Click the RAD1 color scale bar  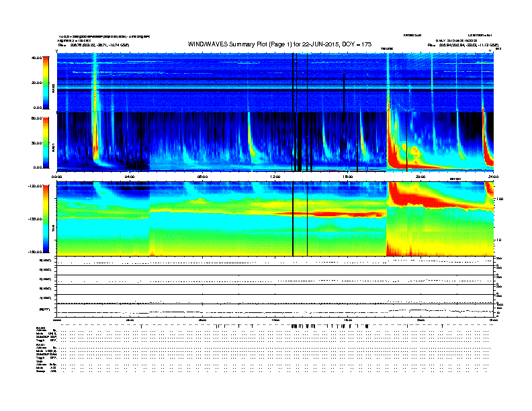click(46, 143)
